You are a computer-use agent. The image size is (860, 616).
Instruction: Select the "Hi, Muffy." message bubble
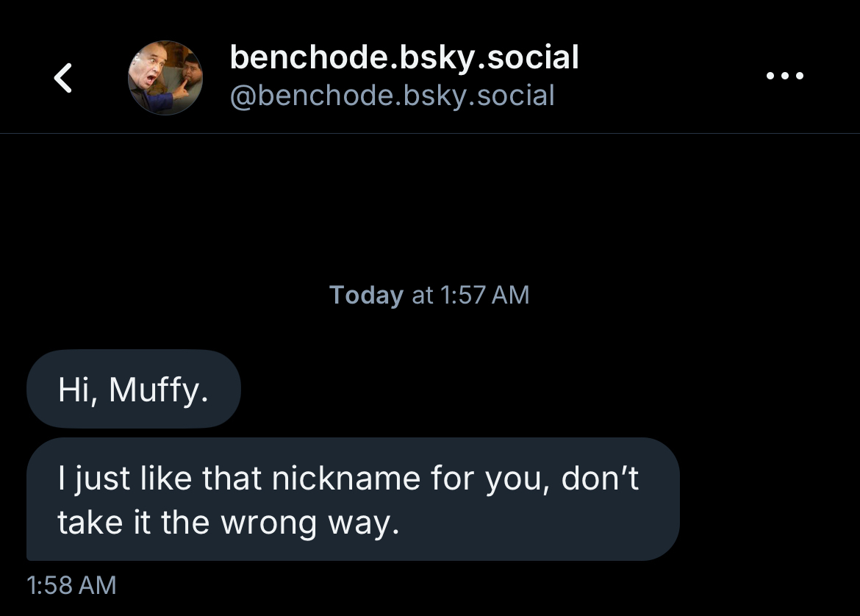[x=134, y=389]
